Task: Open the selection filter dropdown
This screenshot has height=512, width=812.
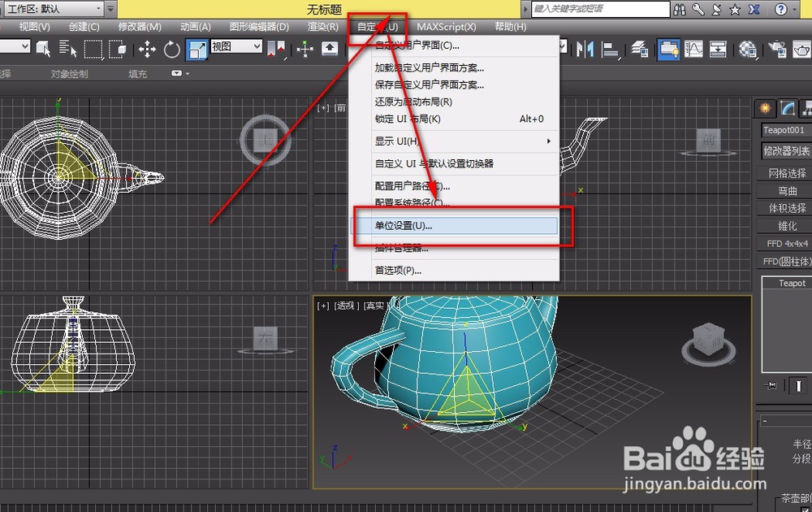Action: [15, 46]
